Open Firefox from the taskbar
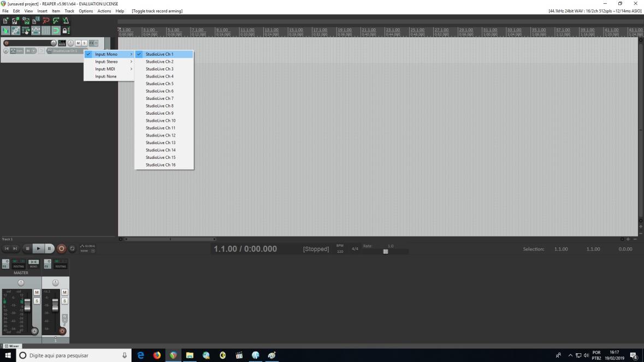 coord(157,355)
